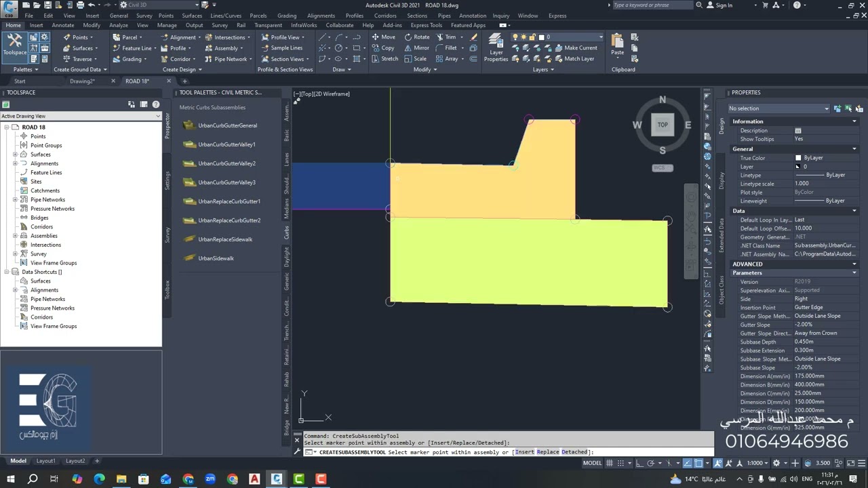
Task: Click the TOP face of ViewCube
Action: 663,125
